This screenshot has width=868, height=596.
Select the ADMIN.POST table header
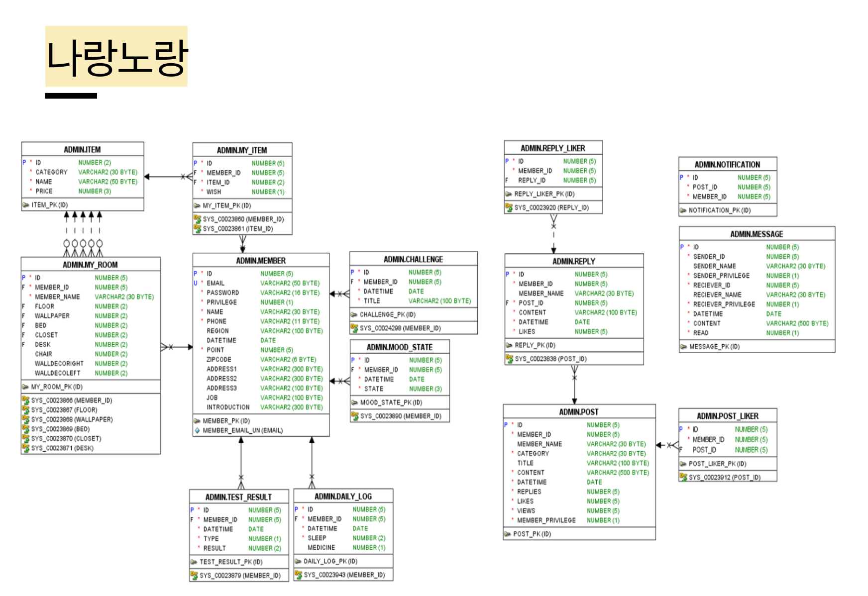point(579,411)
